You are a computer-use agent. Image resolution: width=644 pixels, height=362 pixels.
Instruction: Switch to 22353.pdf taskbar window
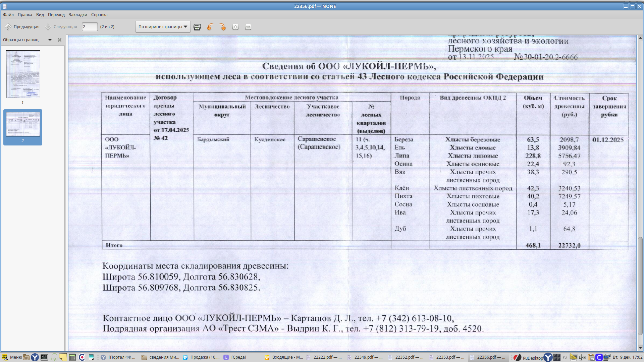[x=447, y=357]
